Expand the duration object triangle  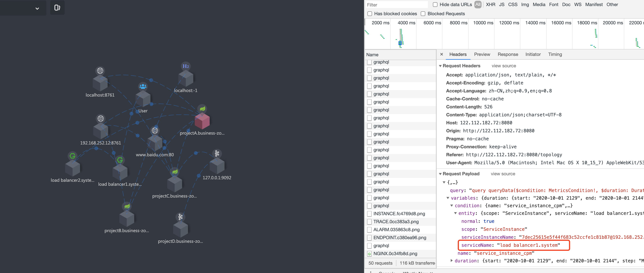(x=452, y=260)
